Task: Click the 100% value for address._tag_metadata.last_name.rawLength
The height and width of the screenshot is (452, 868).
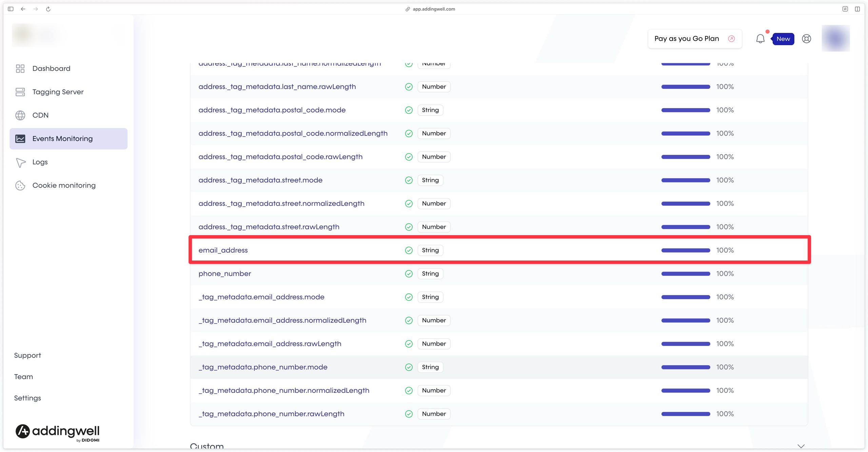Action: click(x=725, y=87)
